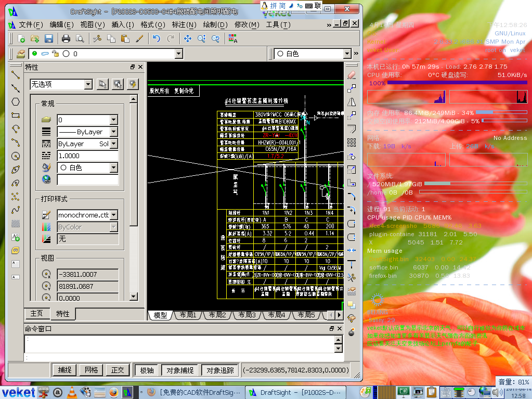The image size is (532, 399).
Task: Toggle the 正交 ortho mode
Action: click(118, 370)
